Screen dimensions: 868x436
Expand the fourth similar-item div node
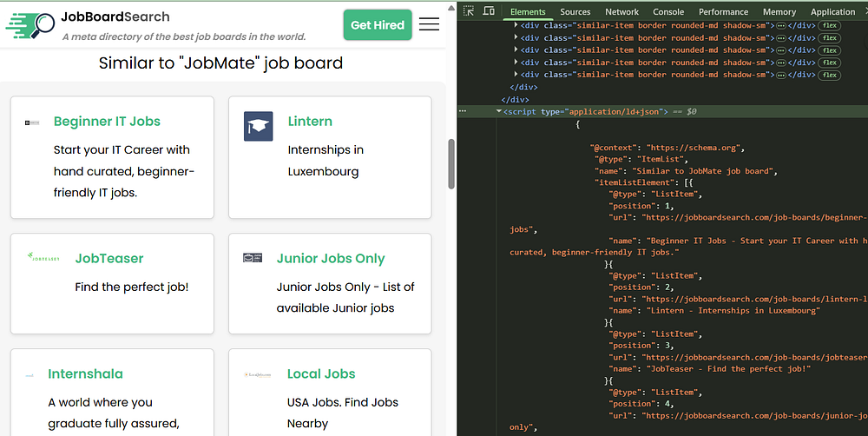coord(516,62)
